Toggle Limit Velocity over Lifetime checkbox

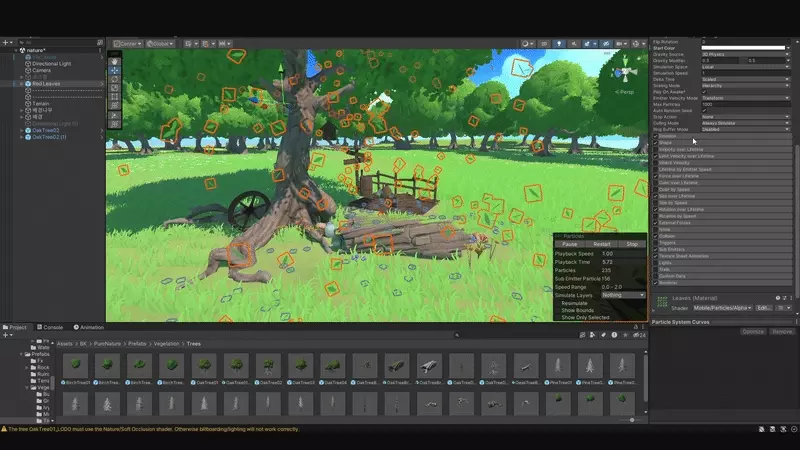coord(656,156)
